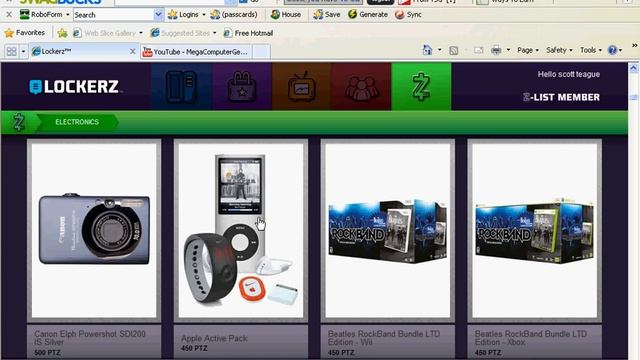Screen dimensions: 640x360
Task: Open the (passcards) item
Action: click(234, 15)
